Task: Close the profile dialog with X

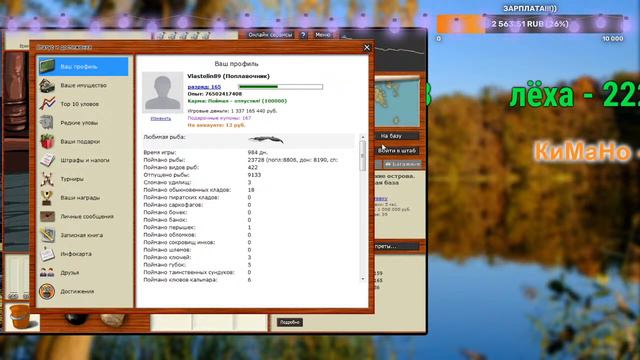Action: [x=367, y=48]
